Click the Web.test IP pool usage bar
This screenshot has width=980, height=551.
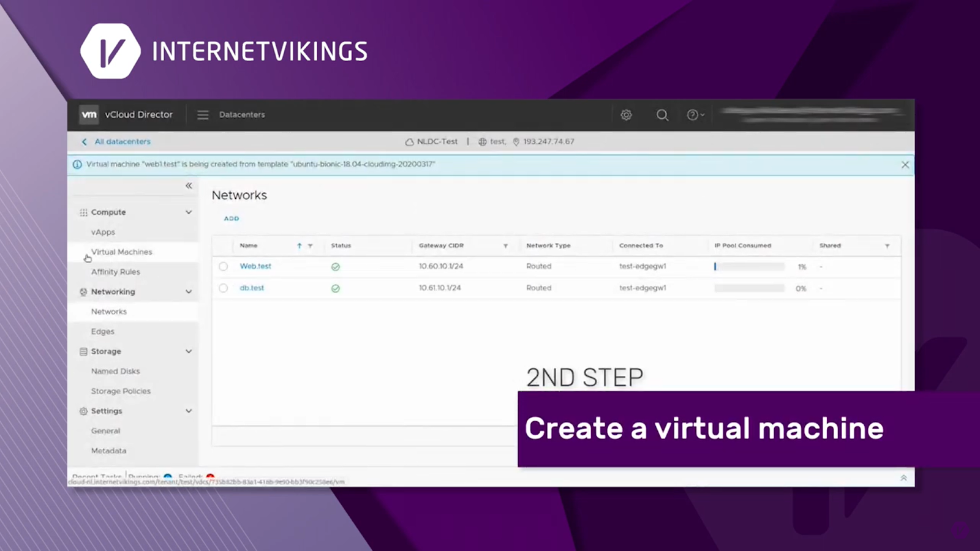(749, 267)
